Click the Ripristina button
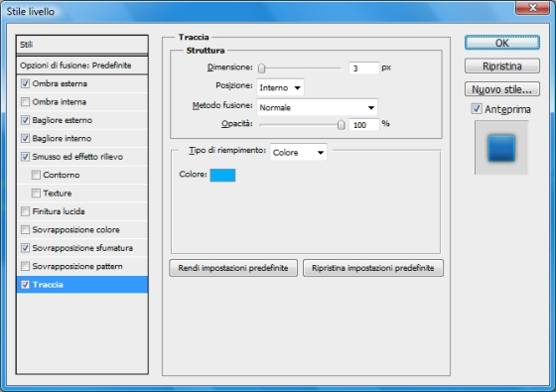This screenshot has height=392, width=556. click(502, 65)
